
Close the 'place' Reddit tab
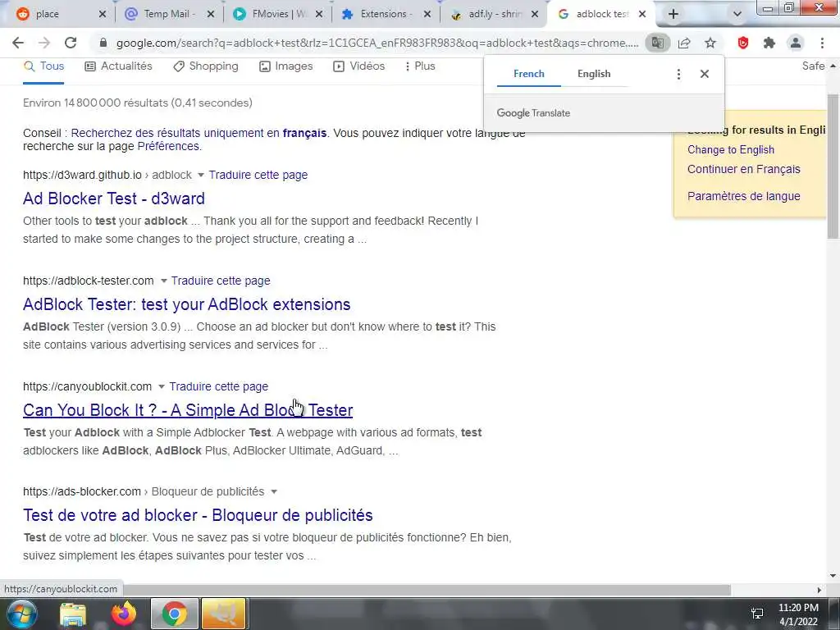pyautogui.click(x=103, y=14)
